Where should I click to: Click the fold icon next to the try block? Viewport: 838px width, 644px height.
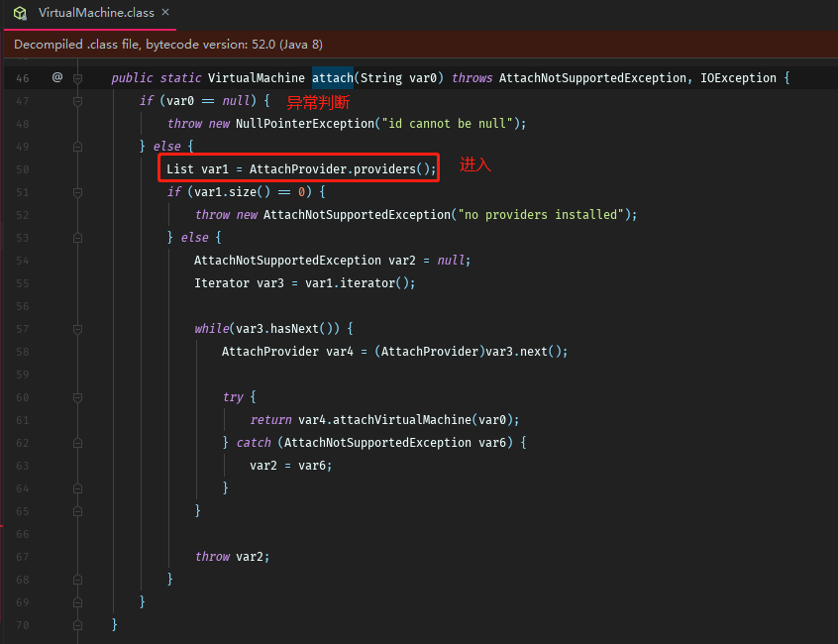(77, 396)
